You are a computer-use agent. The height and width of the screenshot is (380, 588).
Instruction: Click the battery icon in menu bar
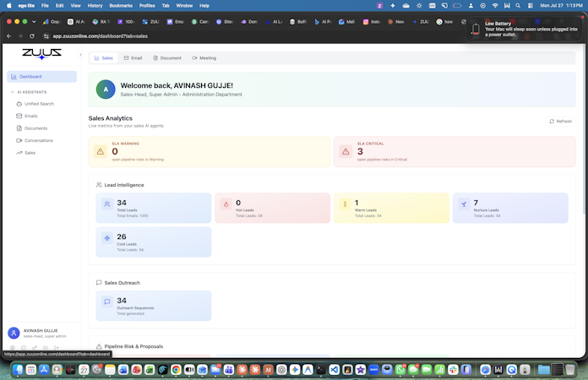(457, 6)
